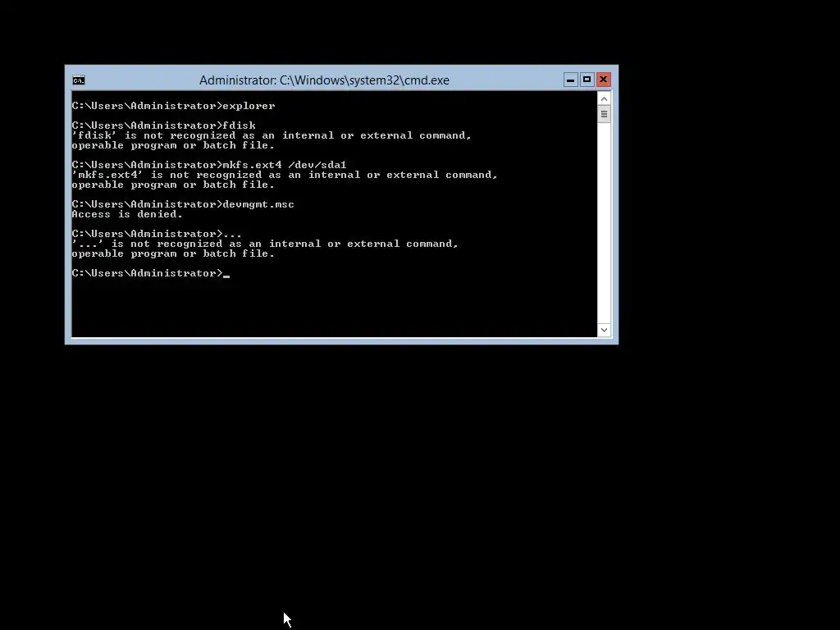Click the line 'C:\Users\Administrator>fdisk'
Viewport: 840px width, 630px height.
[x=164, y=126]
